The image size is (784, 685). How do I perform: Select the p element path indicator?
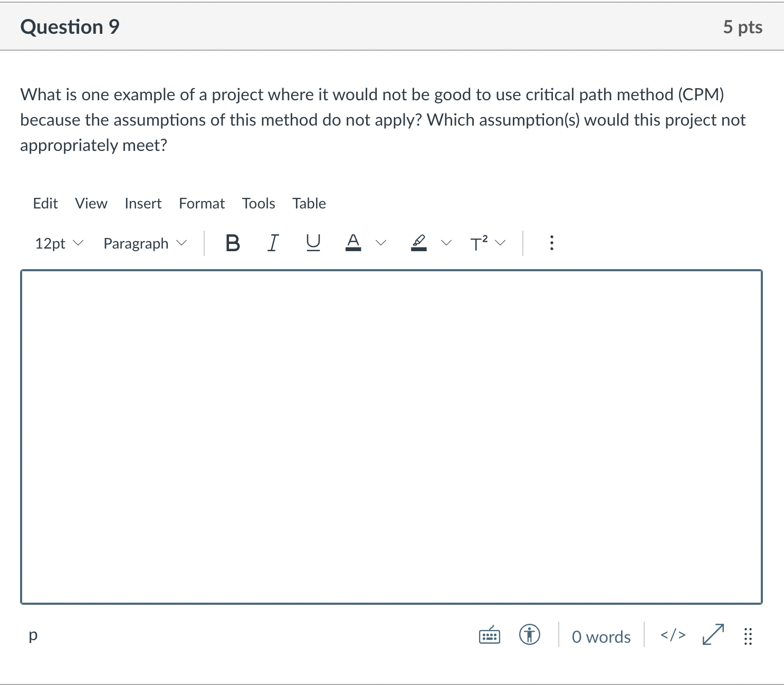coord(33,635)
